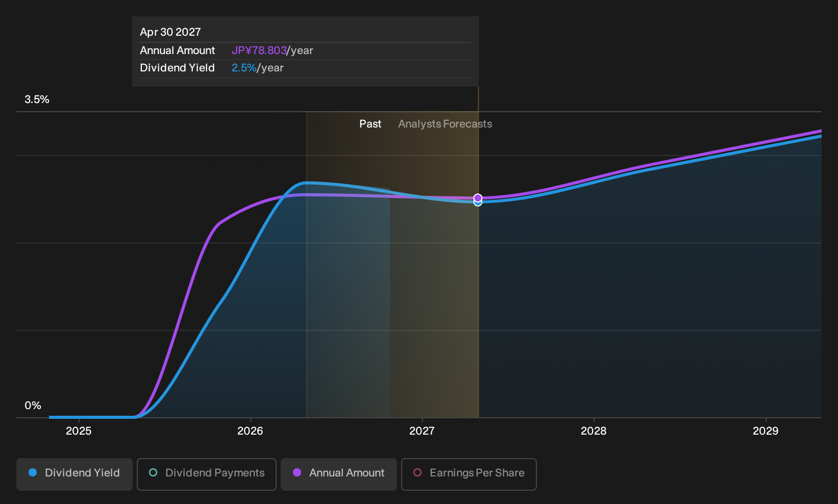Click the 2029 x-axis label
The width and height of the screenshot is (838, 504).
[x=766, y=431]
